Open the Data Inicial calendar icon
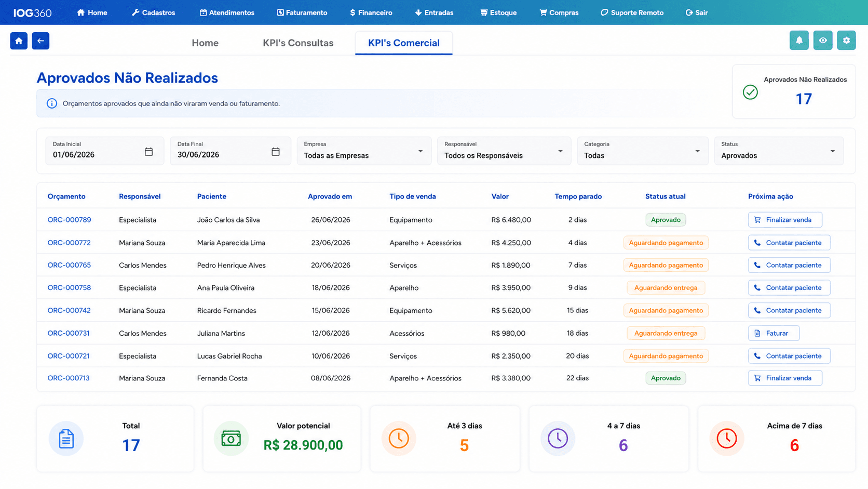 [x=148, y=152]
